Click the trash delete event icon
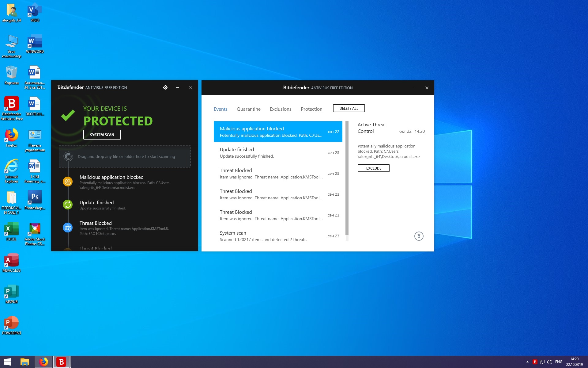Screen dimensions: 588x368 (419, 236)
